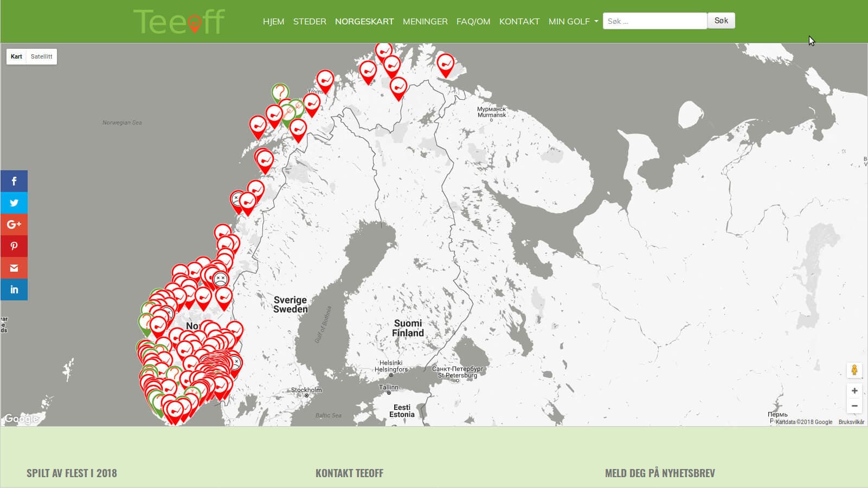
Task: Click inside the Søk search field
Action: (654, 21)
